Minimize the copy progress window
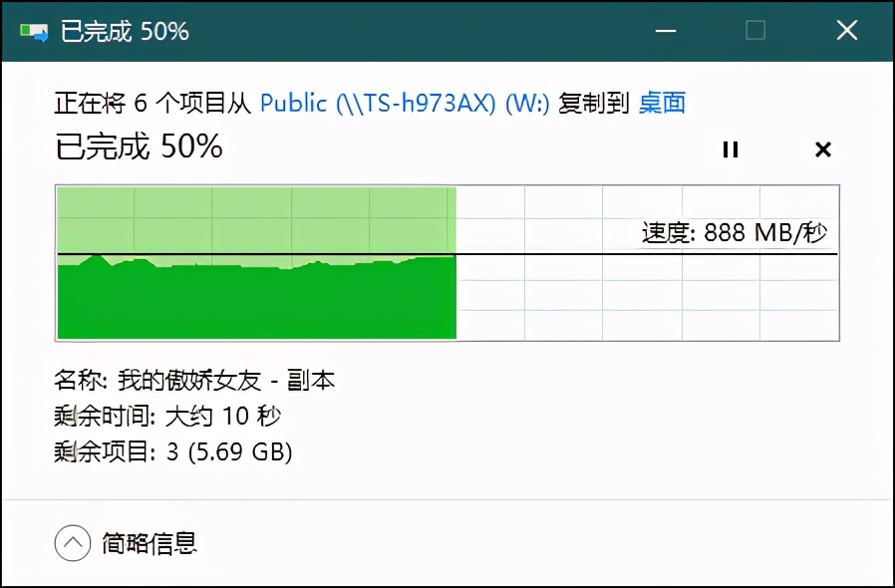The width and height of the screenshot is (895, 588). point(665,30)
